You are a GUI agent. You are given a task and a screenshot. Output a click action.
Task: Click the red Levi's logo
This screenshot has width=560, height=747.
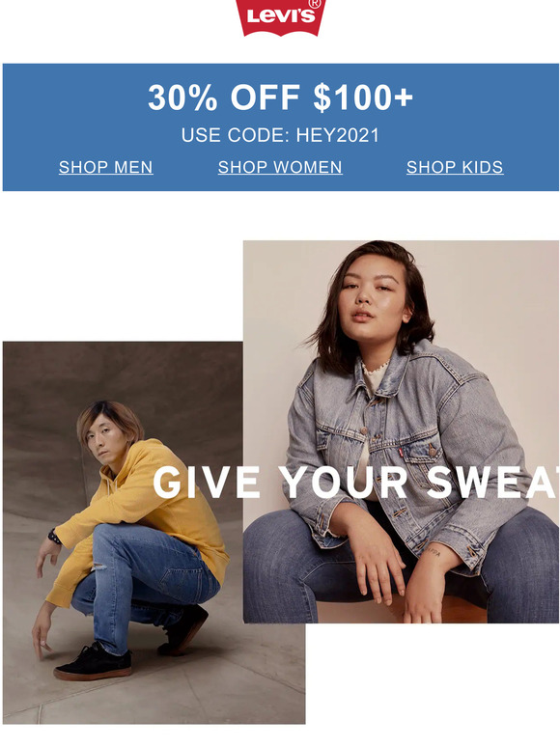point(280,17)
